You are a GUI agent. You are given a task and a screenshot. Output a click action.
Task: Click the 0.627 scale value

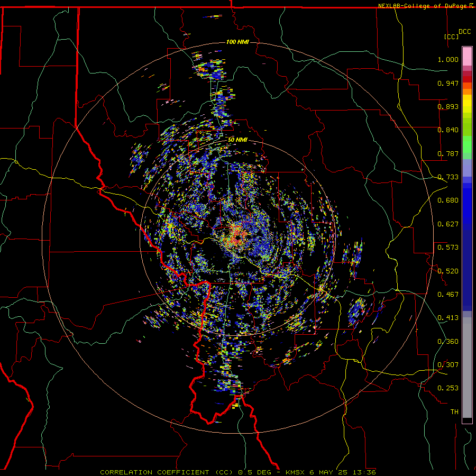(448, 224)
